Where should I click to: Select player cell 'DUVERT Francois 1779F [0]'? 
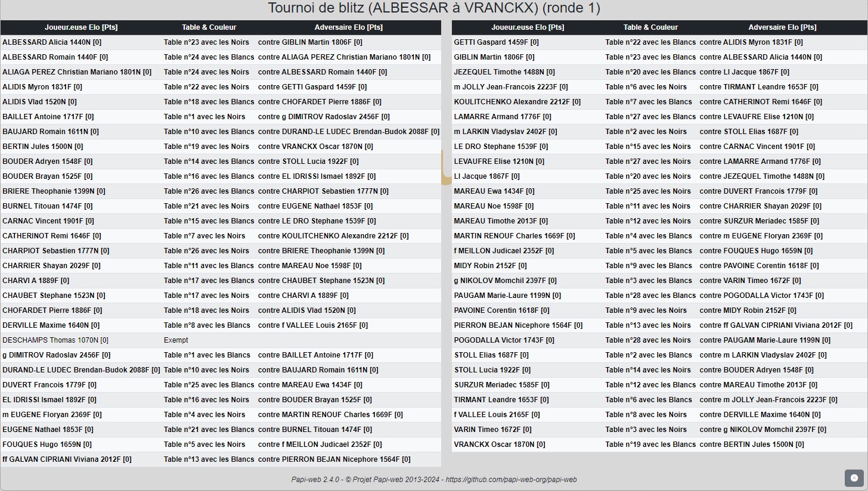(49, 385)
